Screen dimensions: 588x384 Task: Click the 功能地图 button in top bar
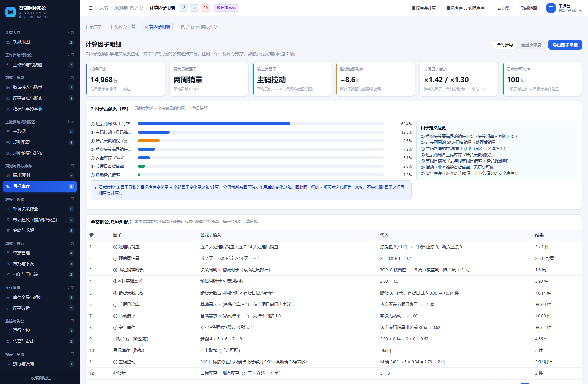[x=529, y=8]
